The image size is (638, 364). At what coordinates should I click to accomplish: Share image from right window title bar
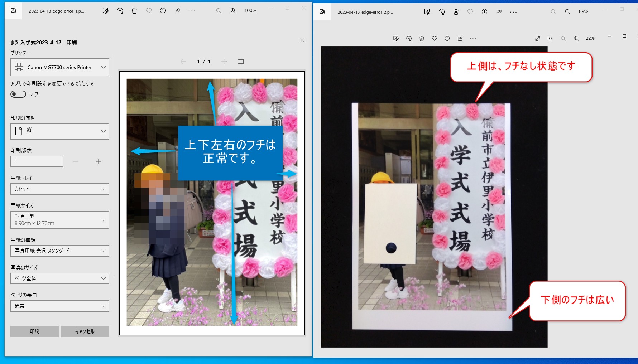pos(499,12)
